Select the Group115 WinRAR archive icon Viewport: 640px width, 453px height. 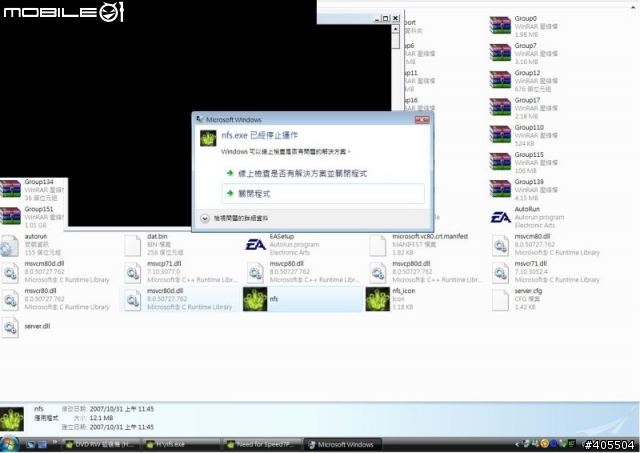(500, 162)
